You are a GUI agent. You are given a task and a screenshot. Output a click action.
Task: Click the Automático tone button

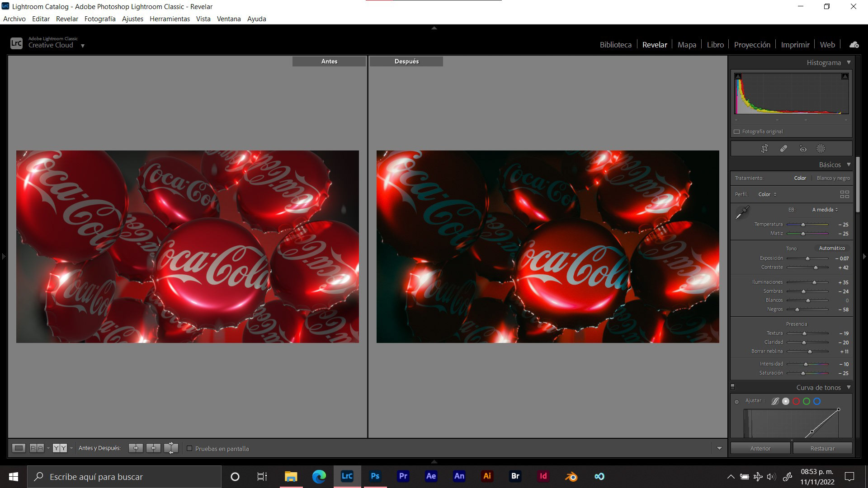click(x=832, y=248)
